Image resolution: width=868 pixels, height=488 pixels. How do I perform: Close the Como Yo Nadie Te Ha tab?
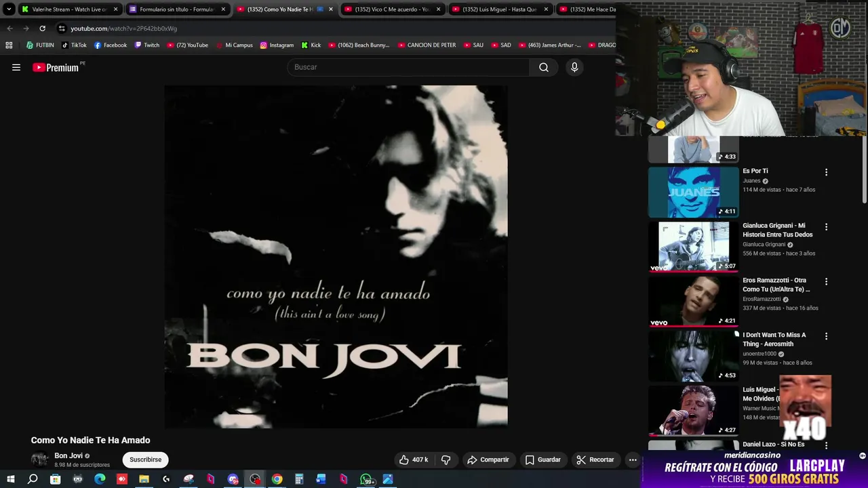(x=330, y=9)
